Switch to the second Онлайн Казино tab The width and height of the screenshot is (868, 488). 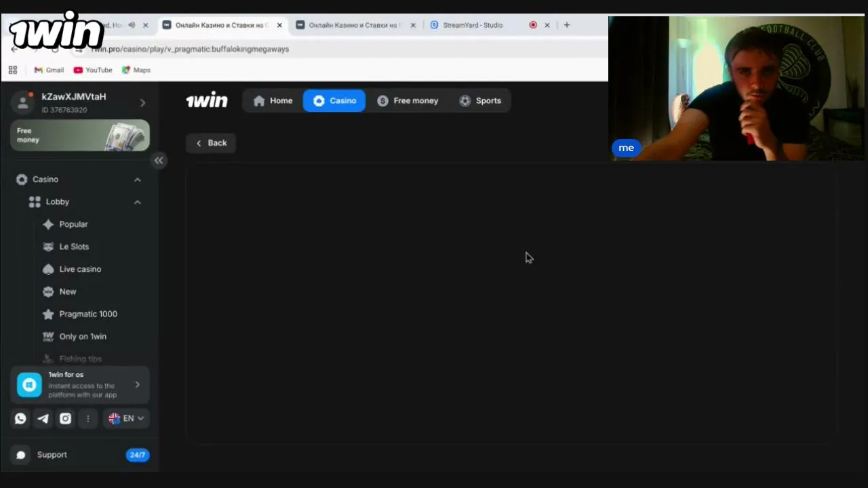coord(354,25)
